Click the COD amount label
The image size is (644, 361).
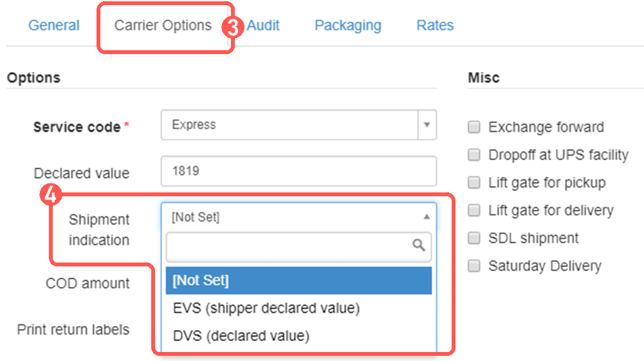click(87, 283)
